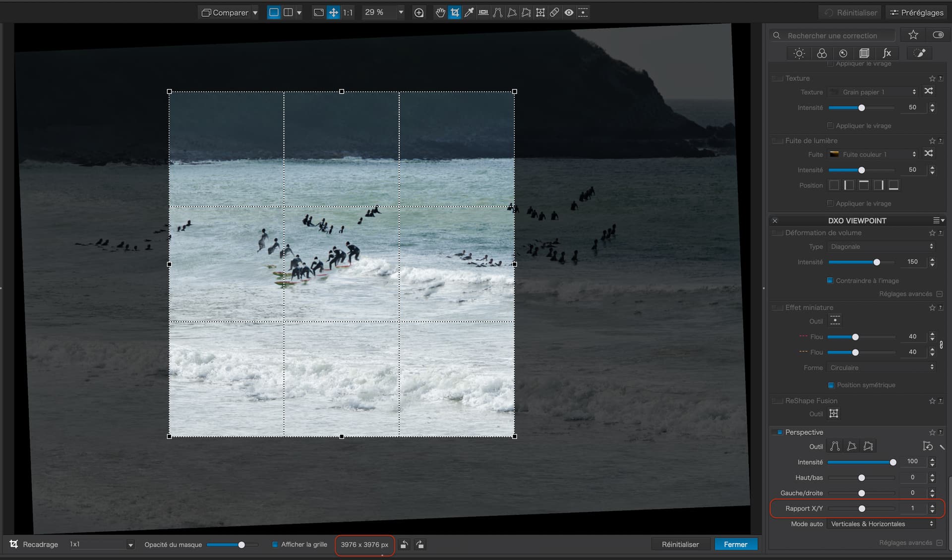
Task: Toggle Afficher la grille checkbox
Action: (x=275, y=544)
